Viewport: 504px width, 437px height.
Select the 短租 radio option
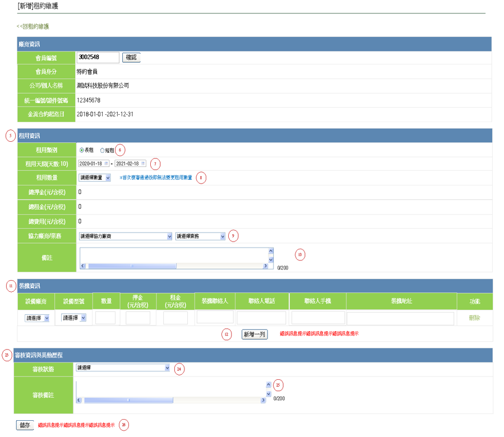click(102, 150)
